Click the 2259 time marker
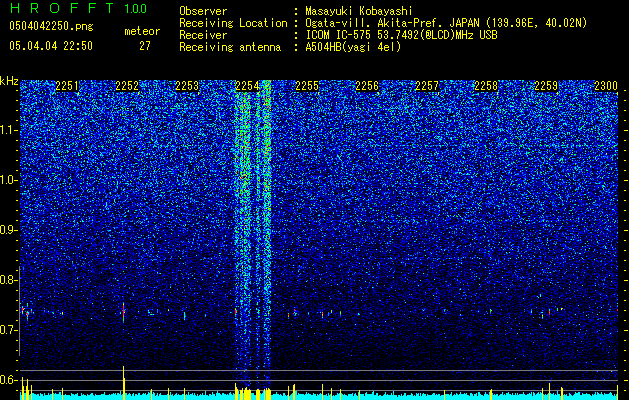This screenshot has width=629, height=400. tap(546, 86)
